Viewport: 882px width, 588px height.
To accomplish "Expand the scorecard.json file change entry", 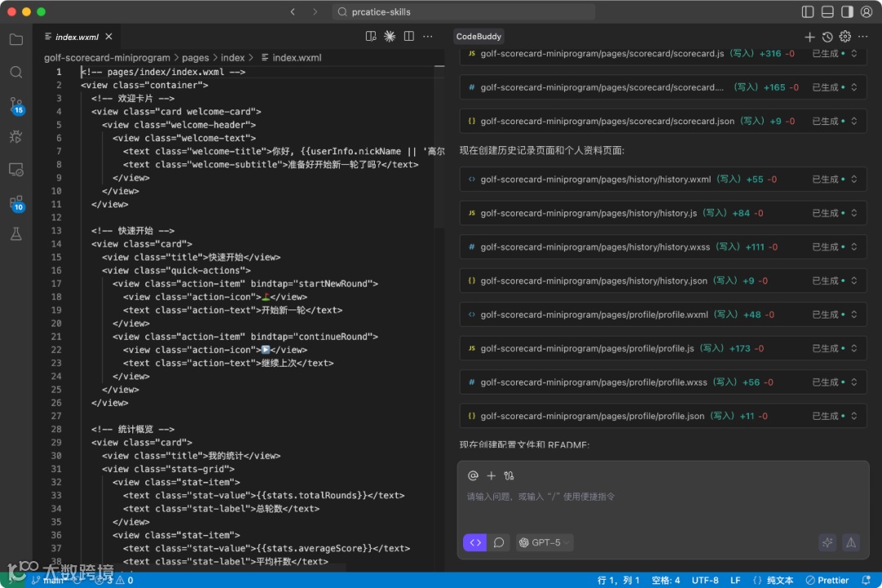I will (x=854, y=121).
